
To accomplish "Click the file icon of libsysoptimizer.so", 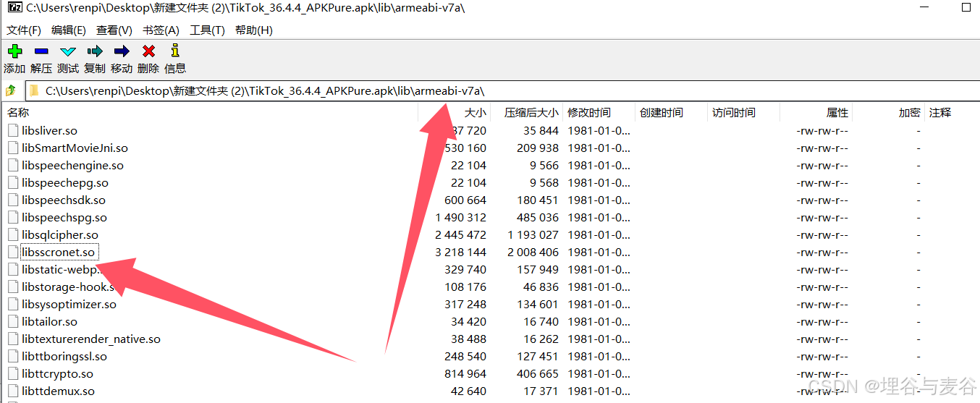I will [x=13, y=304].
